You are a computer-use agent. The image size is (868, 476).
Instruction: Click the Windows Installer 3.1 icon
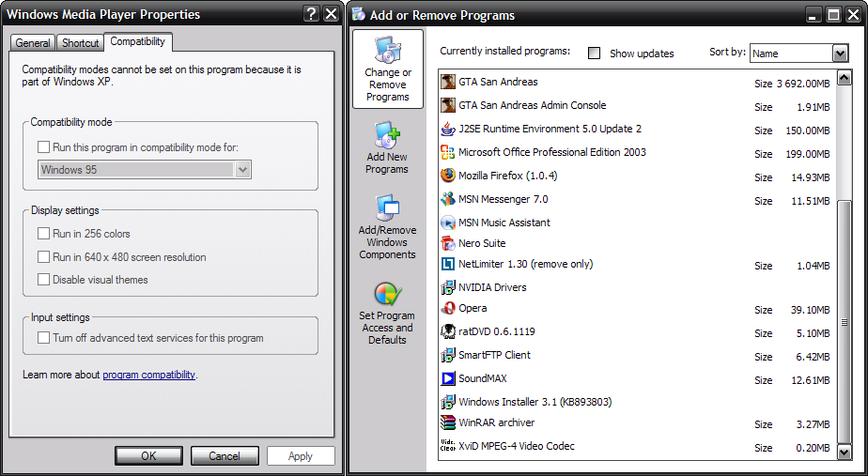click(x=448, y=402)
